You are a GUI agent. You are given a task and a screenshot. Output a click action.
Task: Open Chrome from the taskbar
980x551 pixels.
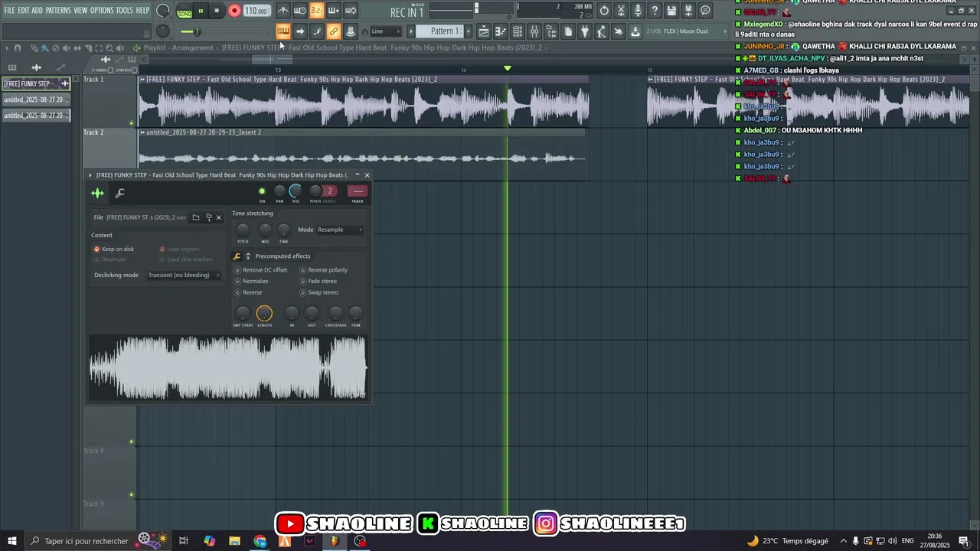coord(260,541)
